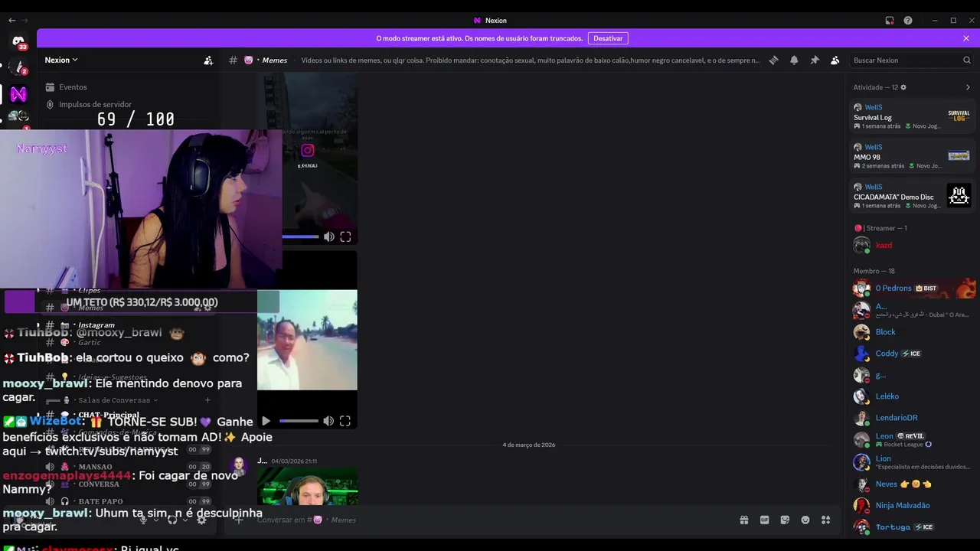
Task: Click Desativar to disable streamer mode
Action: [608, 38]
